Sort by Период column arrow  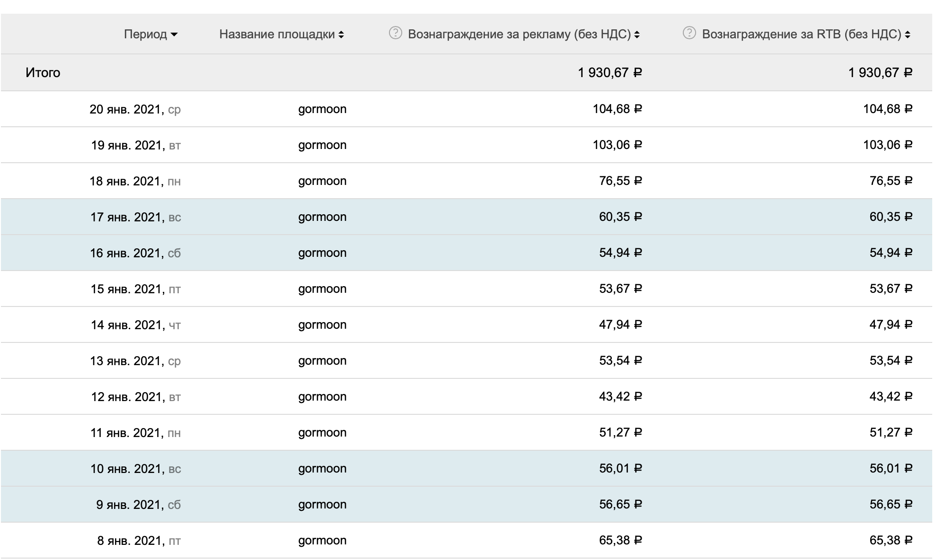(174, 35)
